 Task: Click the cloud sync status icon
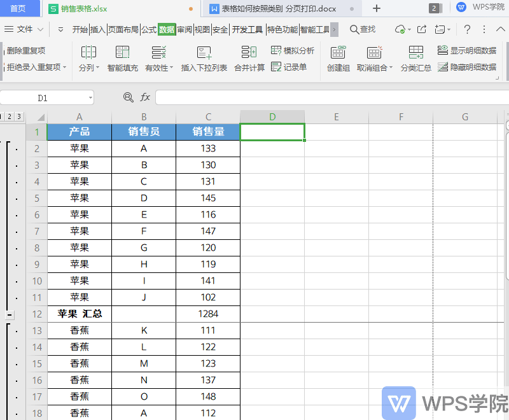[400, 29]
